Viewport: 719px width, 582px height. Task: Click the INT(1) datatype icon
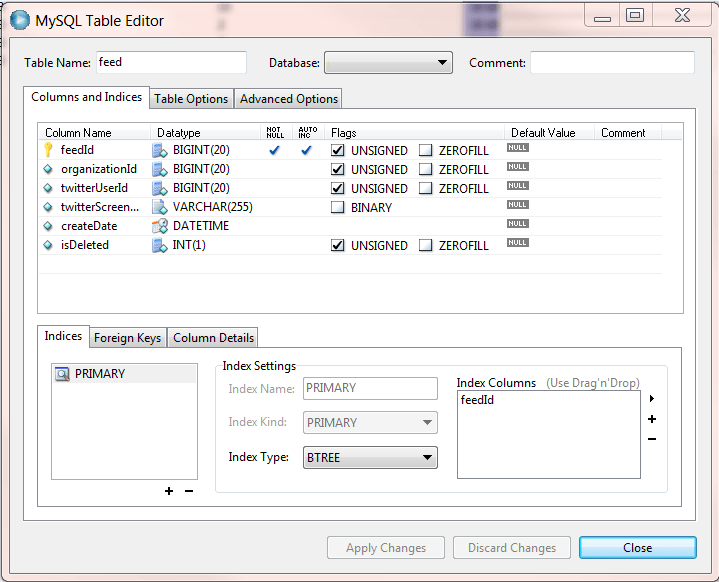click(160, 245)
